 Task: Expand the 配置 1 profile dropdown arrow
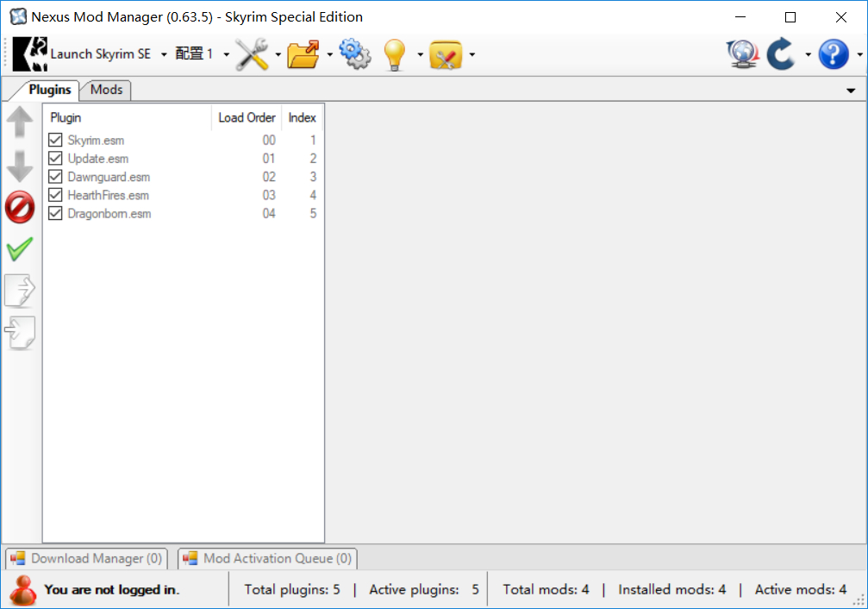pyautogui.click(x=227, y=54)
